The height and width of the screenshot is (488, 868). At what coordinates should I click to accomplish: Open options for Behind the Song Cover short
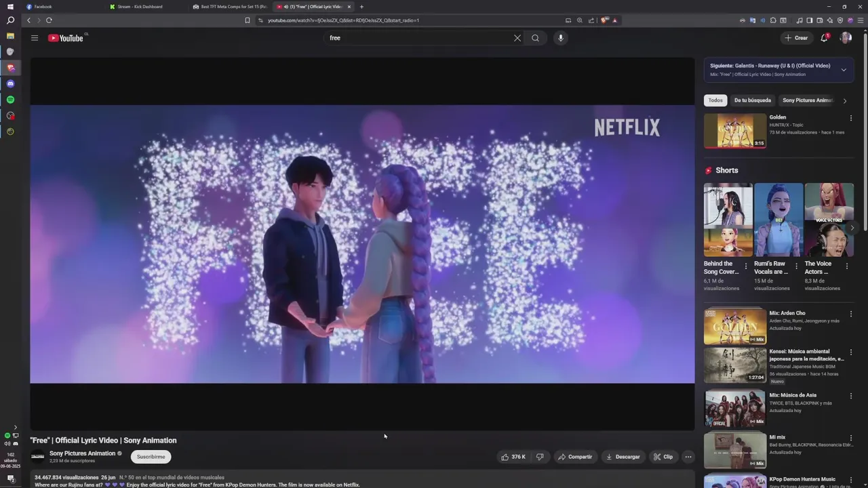coord(746,266)
